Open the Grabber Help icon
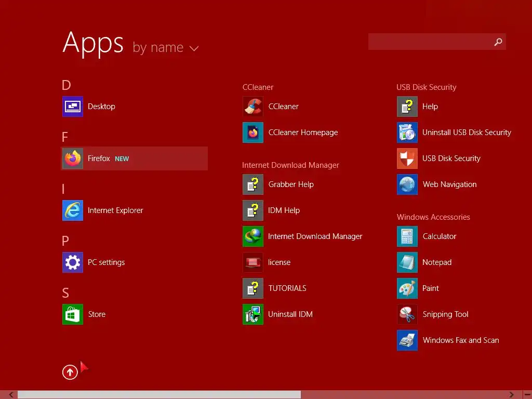This screenshot has width=532, height=399. (253, 184)
